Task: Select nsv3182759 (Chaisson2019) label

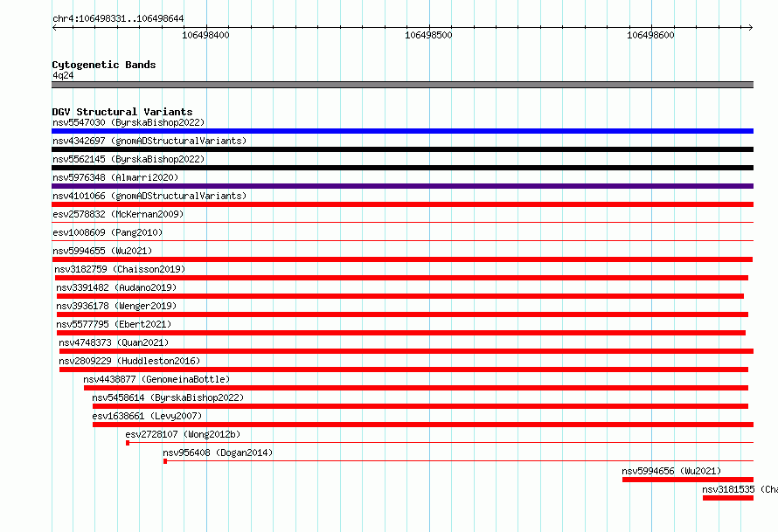Action: 120,269
